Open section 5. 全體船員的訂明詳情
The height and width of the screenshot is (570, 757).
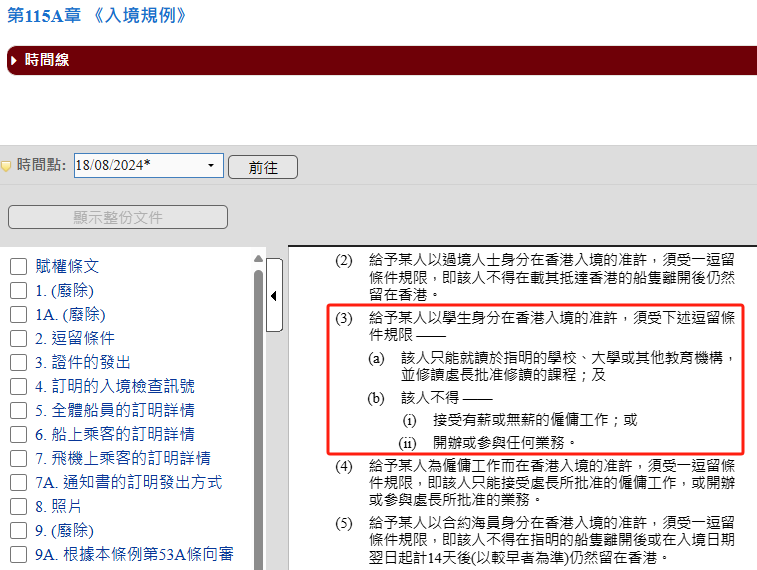115,410
